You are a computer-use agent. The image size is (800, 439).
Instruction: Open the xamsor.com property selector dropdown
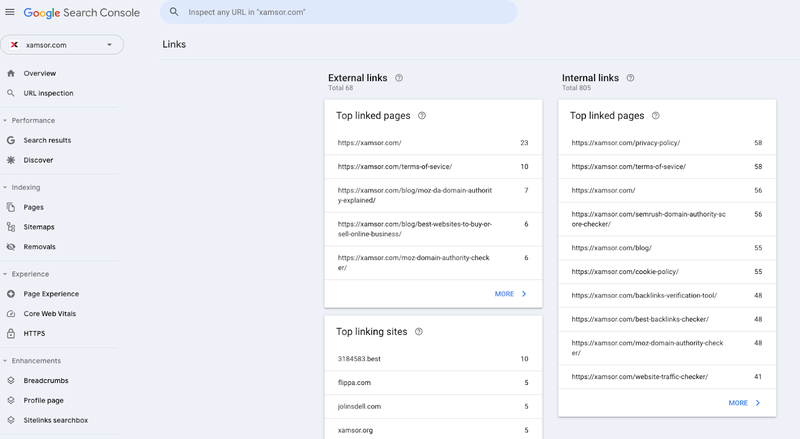coord(62,45)
